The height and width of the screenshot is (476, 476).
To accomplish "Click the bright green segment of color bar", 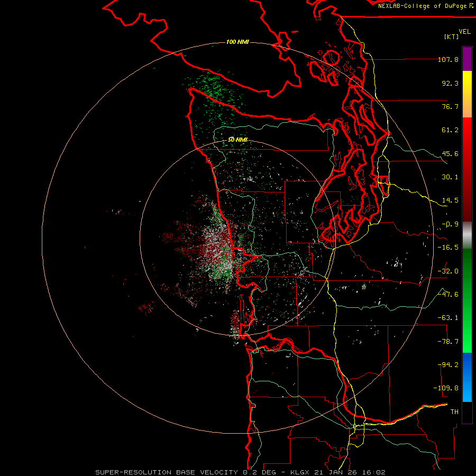I will [467, 300].
